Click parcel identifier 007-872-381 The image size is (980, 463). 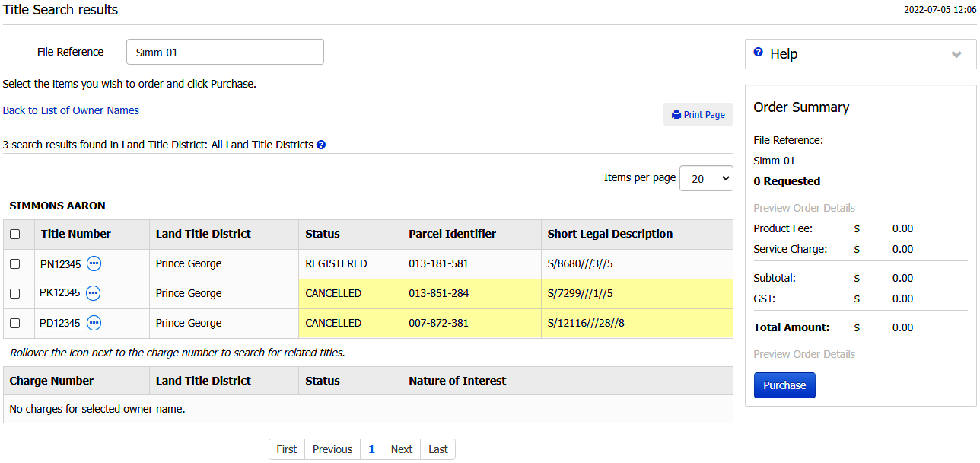438,323
